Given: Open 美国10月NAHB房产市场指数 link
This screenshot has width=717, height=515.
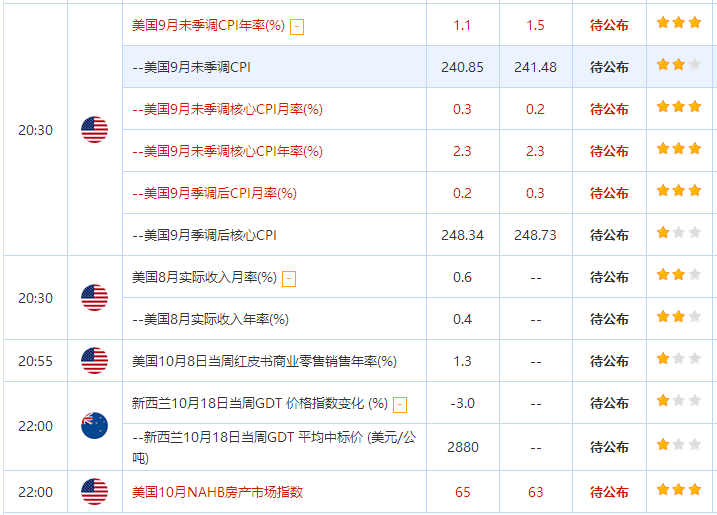Looking at the screenshot, I should [x=217, y=492].
